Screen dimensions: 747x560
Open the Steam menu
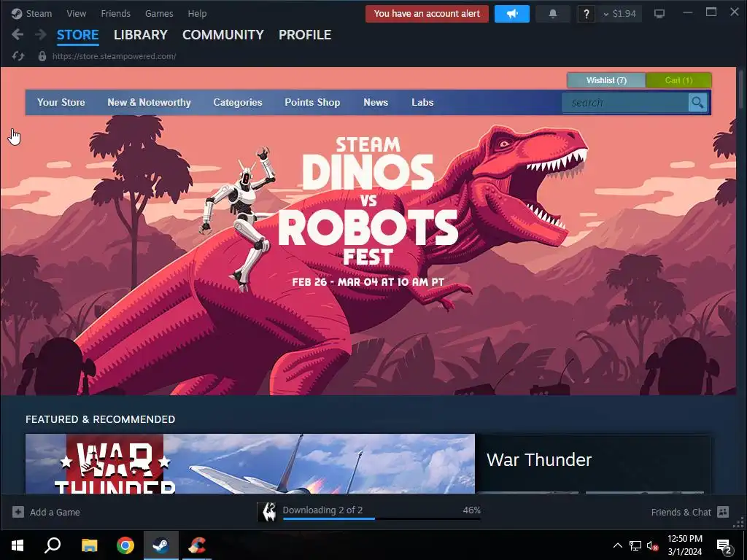coord(39,13)
